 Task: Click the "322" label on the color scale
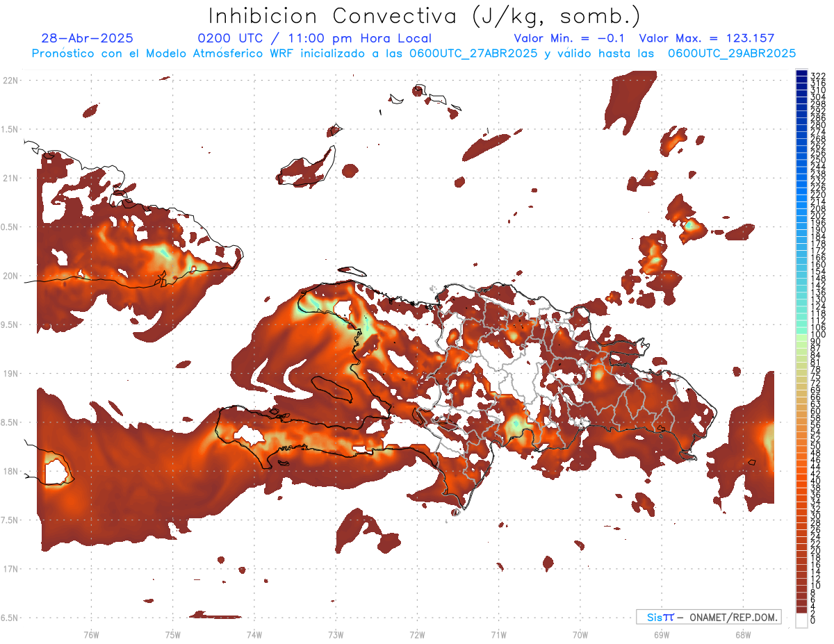818,75
